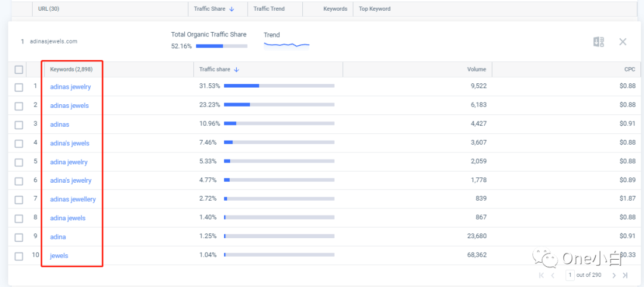
Task: Click volume value 6,183
Action: [x=478, y=105]
